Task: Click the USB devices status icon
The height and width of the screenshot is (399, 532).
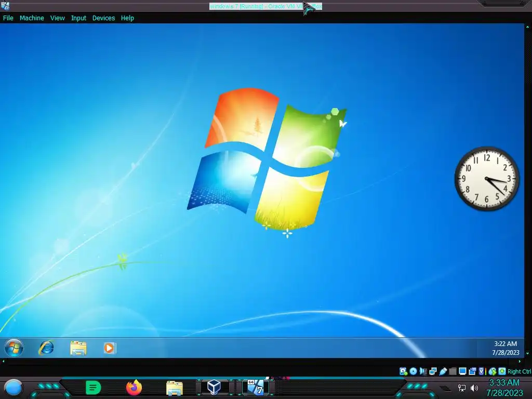Action: (443, 371)
